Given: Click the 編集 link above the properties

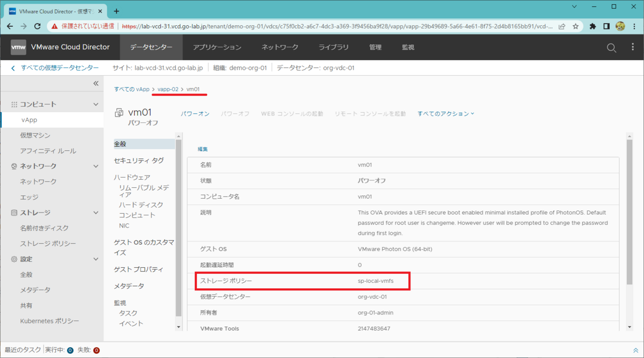Looking at the screenshot, I should click(202, 149).
